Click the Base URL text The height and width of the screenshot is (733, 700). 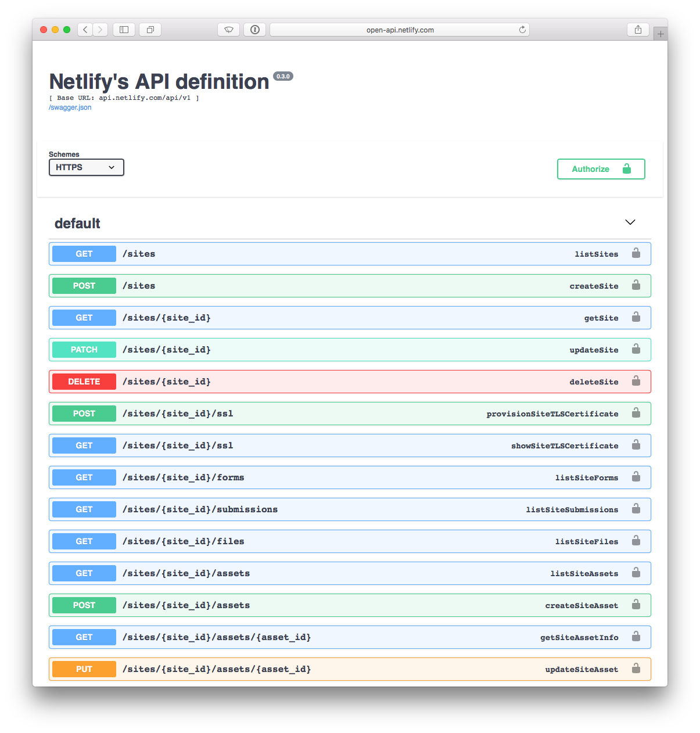(x=124, y=98)
